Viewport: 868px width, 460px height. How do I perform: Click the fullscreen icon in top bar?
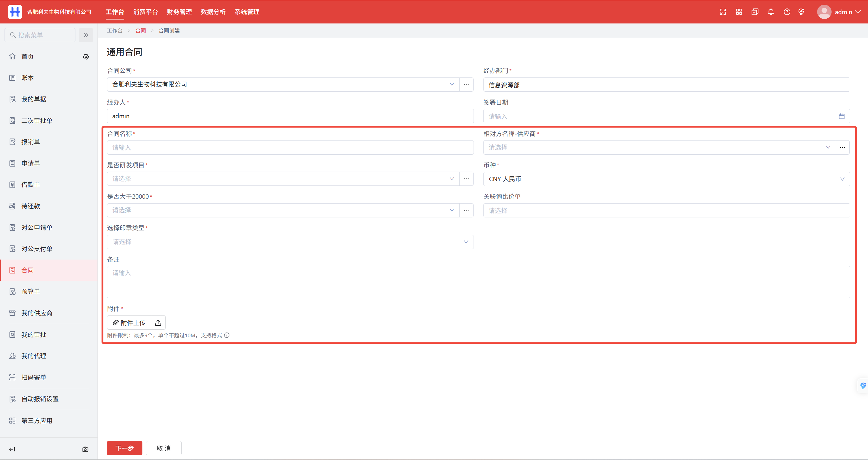(x=723, y=12)
